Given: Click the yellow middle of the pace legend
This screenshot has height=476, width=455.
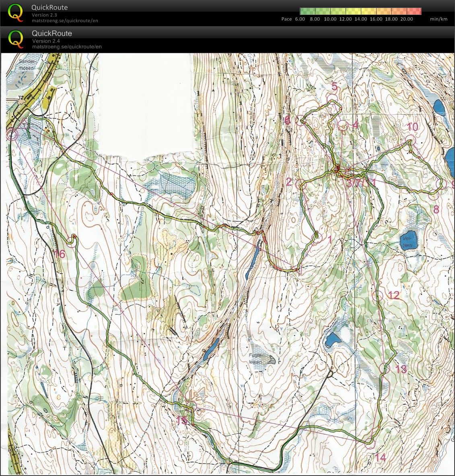Looking at the screenshot, I should click(x=361, y=11).
